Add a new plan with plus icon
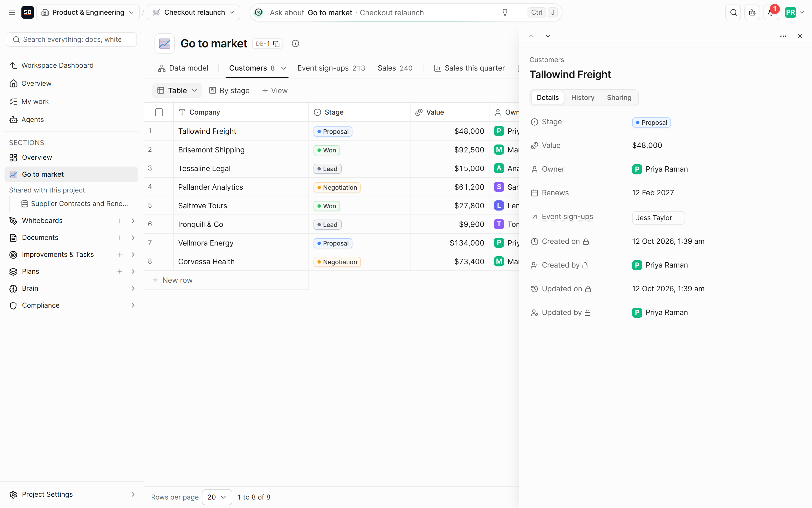 tap(120, 271)
